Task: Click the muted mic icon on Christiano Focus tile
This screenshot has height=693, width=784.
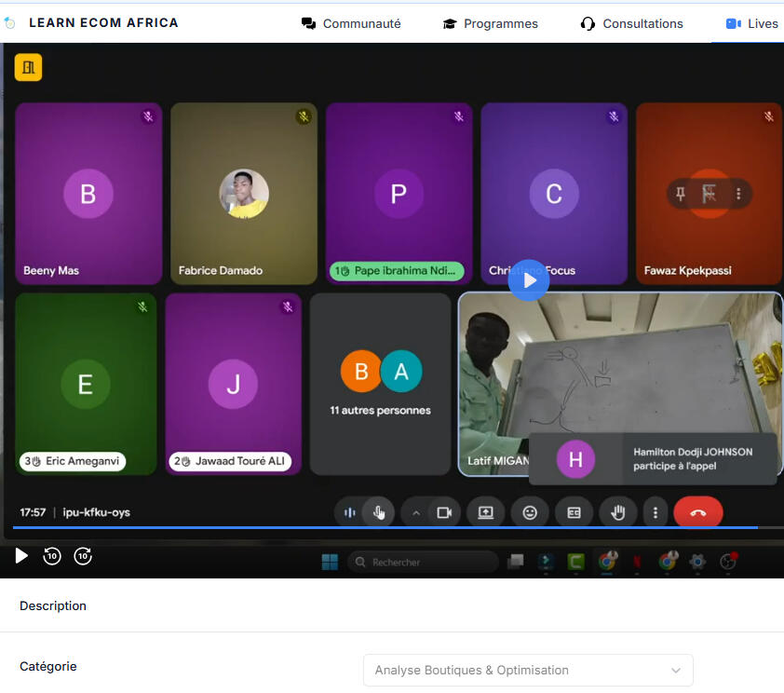Action: (x=614, y=116)
